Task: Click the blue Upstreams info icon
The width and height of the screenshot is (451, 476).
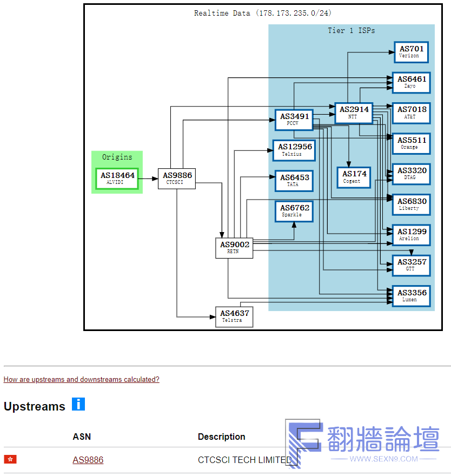Action: pos(78,404)
